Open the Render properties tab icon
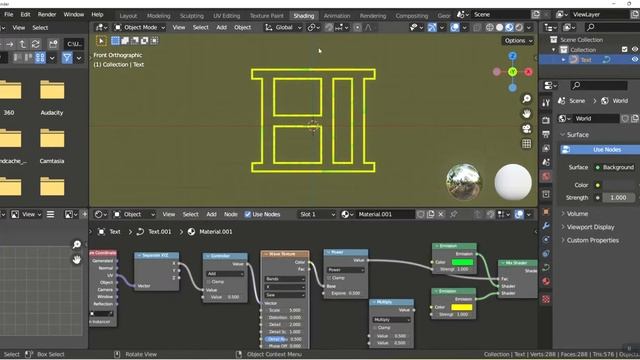Screen dimensions: 640x360 tap(546, 120)
